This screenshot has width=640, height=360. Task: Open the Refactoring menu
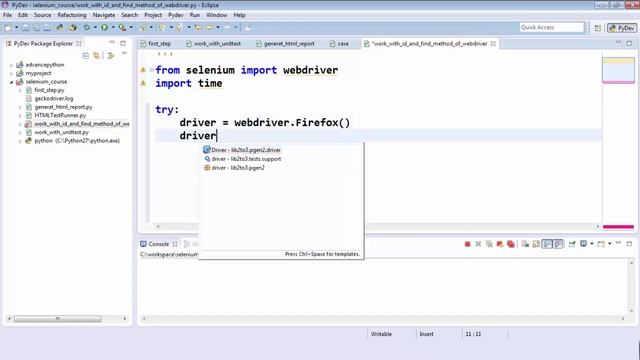point(72,15)
